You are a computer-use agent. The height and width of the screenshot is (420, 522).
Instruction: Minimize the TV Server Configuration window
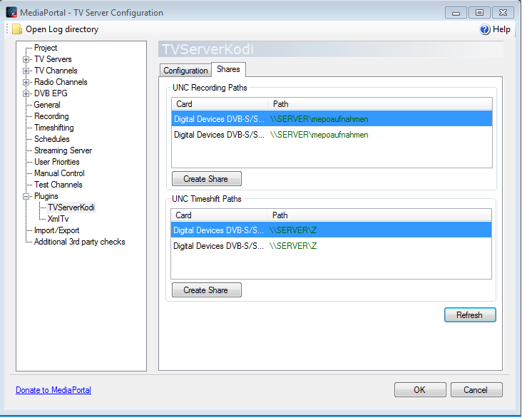coord(456,13)
